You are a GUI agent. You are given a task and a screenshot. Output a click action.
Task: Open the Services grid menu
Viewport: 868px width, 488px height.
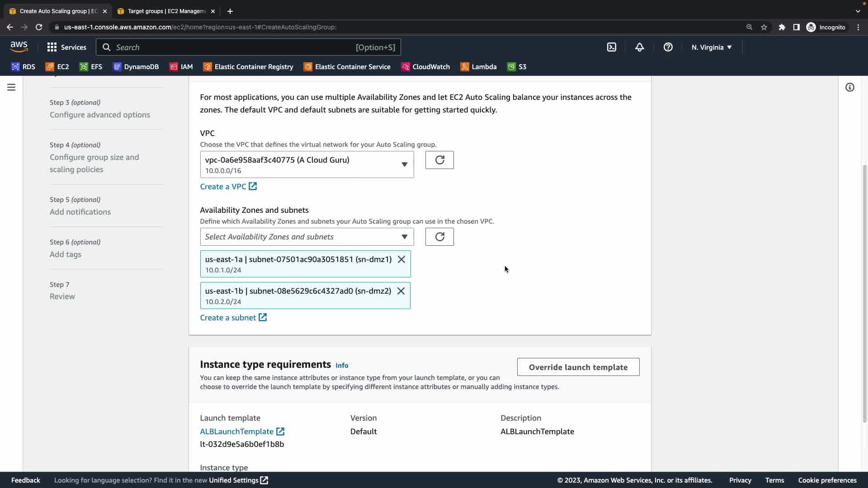click(x=66, y=47)
